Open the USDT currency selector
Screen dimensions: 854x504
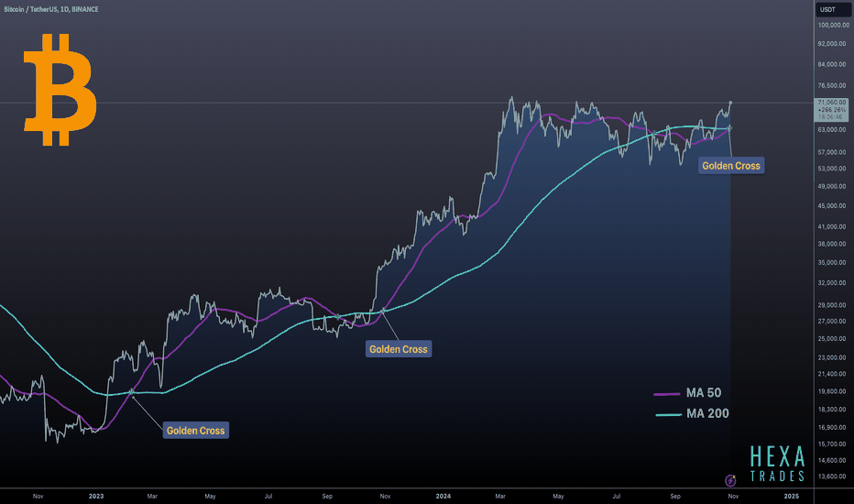click(x=832, y=9)
